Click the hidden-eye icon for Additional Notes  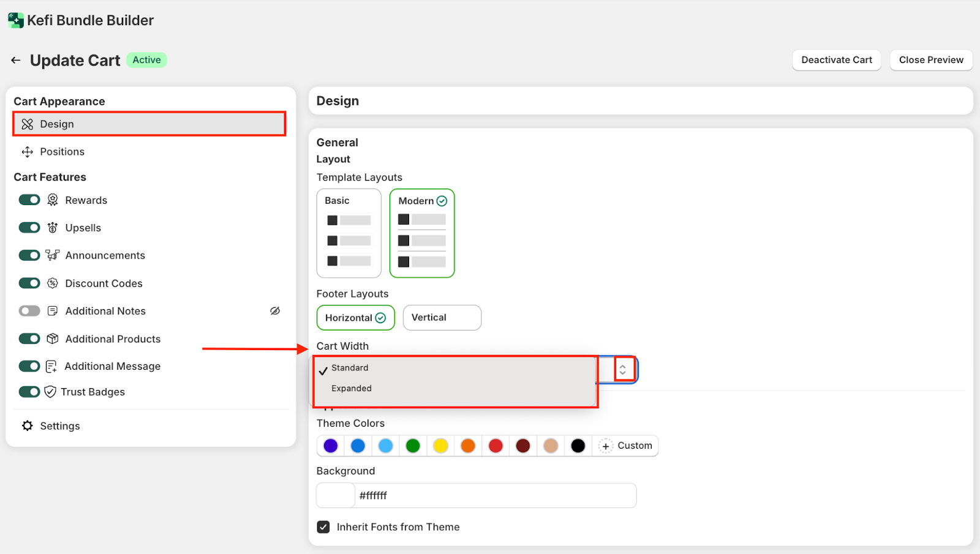point(275,311)
